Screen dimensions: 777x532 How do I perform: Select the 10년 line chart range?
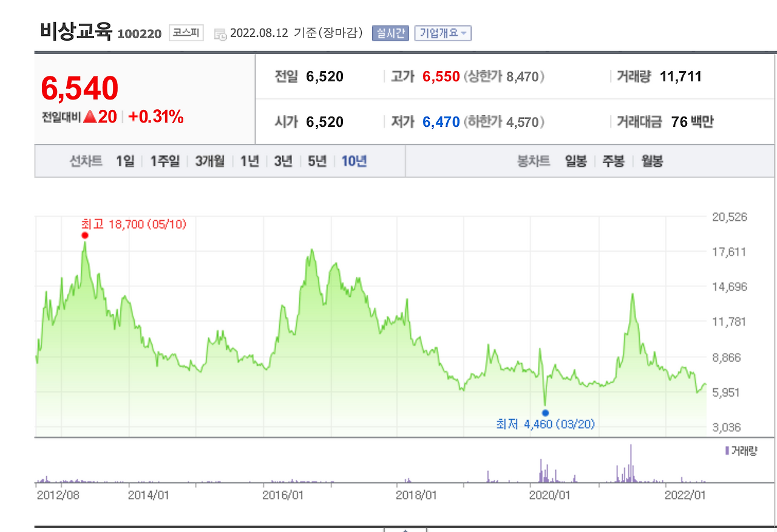[x=354, y=161]
